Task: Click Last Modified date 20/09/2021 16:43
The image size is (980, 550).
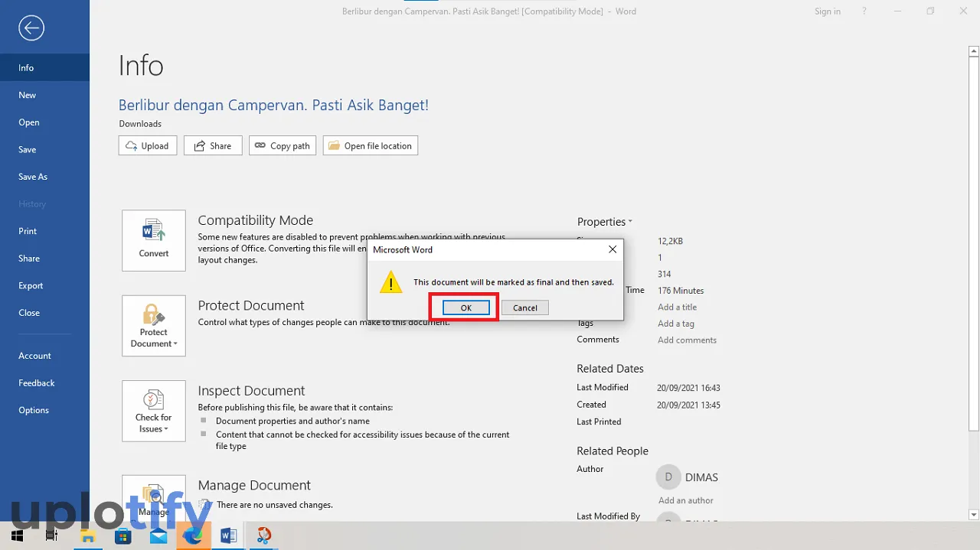Action: point(688,388)
